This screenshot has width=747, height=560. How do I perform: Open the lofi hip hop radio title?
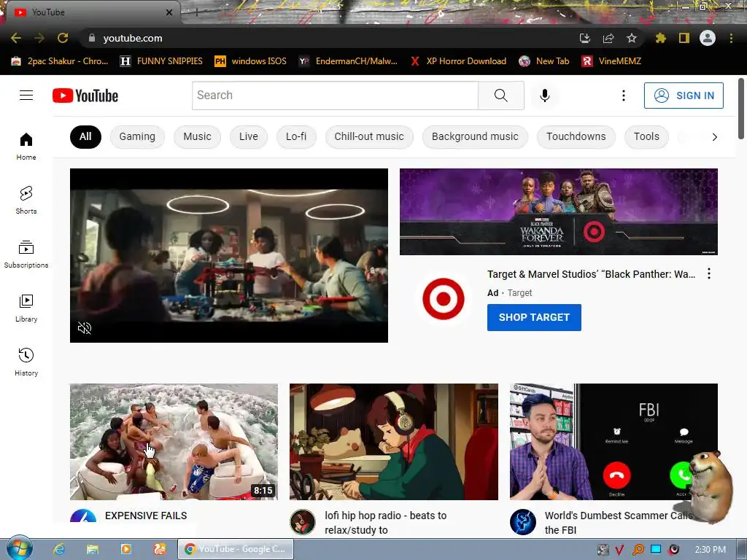(386, 523)
